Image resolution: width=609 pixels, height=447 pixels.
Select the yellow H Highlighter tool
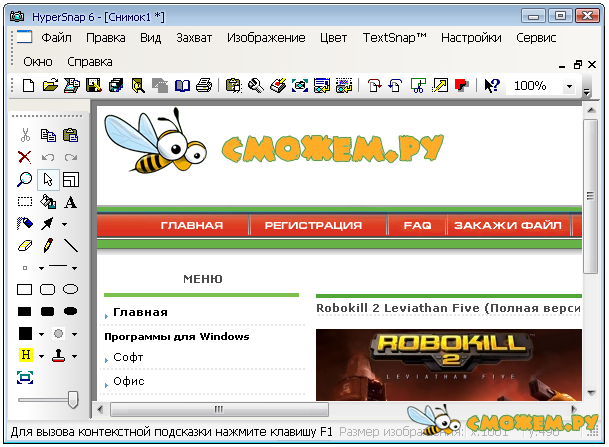click(x=26, y=355)
